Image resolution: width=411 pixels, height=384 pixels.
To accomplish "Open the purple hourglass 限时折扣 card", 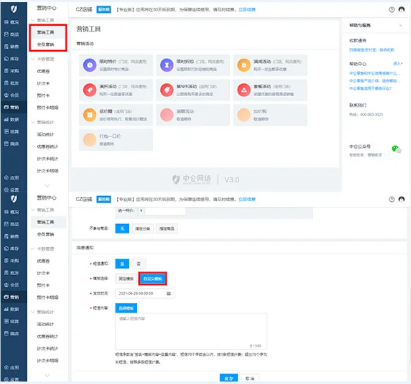I will point(193,65).
